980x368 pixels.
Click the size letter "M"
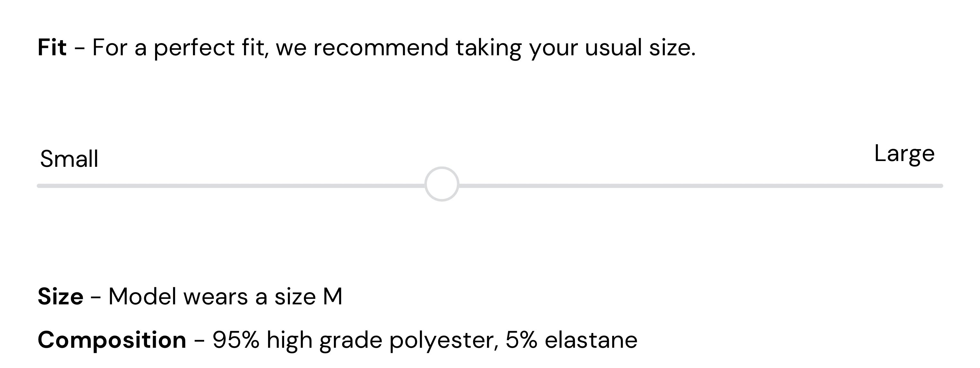pyautogui.click(x=333, y=296)
